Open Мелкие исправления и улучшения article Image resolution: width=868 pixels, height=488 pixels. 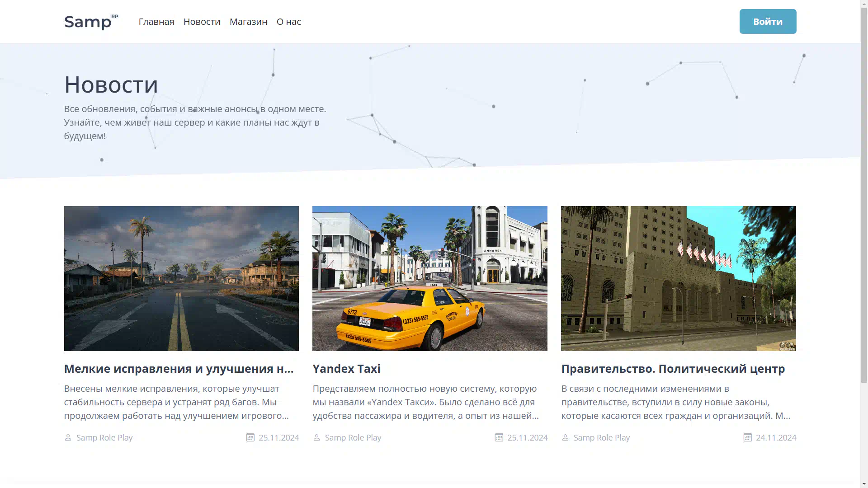[179, 369]
